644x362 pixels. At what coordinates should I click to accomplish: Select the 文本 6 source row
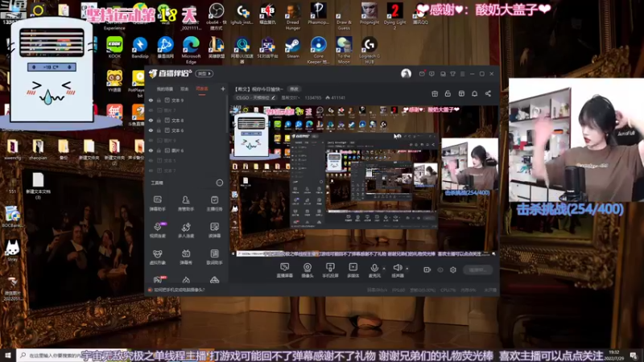186,130
